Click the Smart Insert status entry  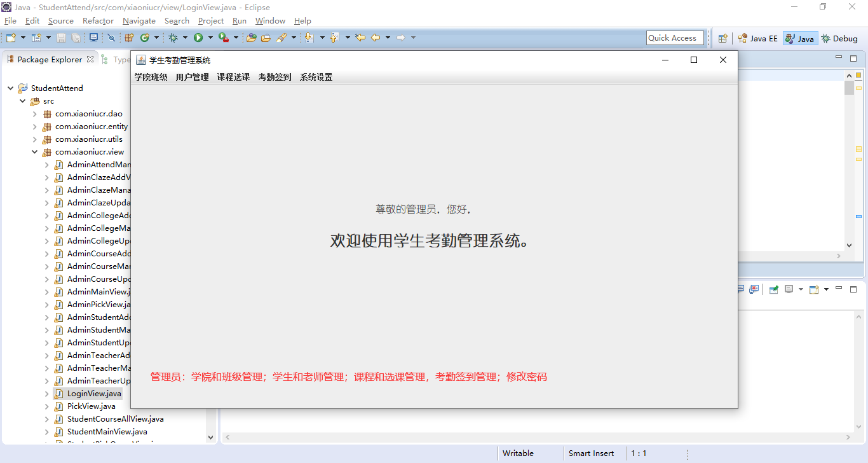[x=591, y=453]
